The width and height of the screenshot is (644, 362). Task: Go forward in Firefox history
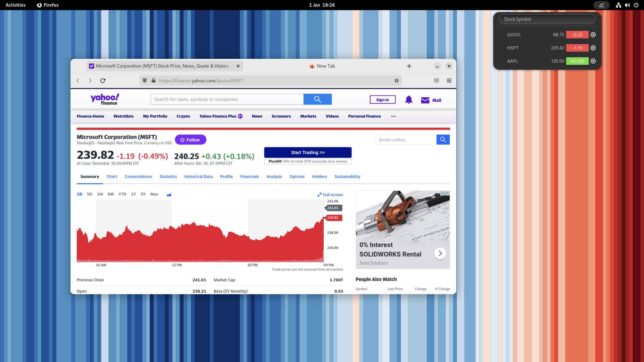pos(90,80)
